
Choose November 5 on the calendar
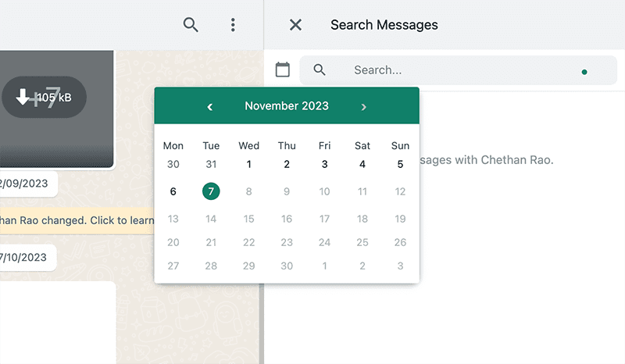pyautogui.click(x=400, y=164)
